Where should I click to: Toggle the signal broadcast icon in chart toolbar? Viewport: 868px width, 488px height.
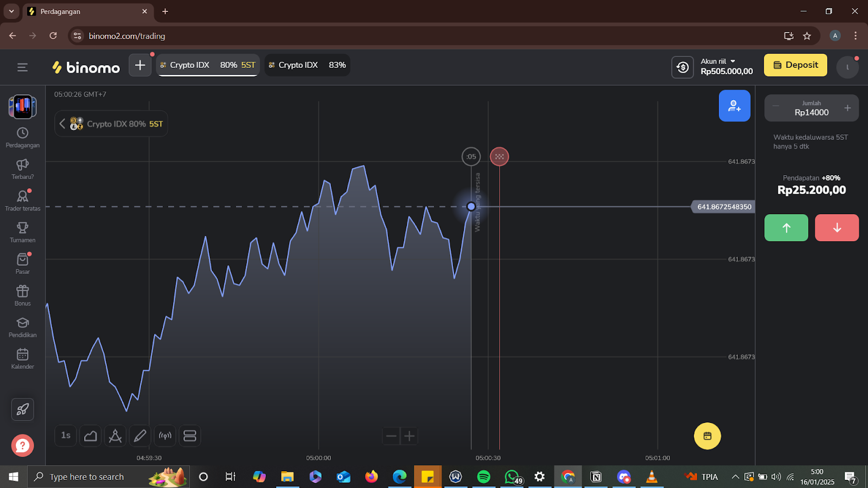(165, 436)
